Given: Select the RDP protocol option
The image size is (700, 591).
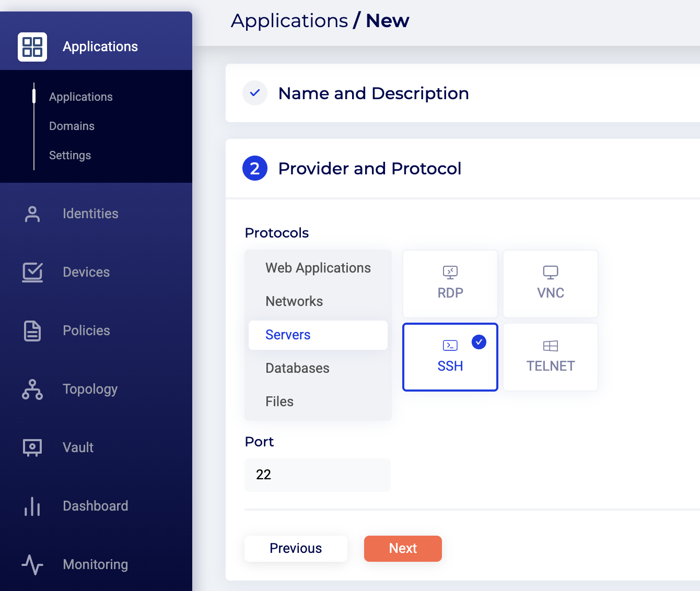Looking at the screenshot, I should click(450, 283).
